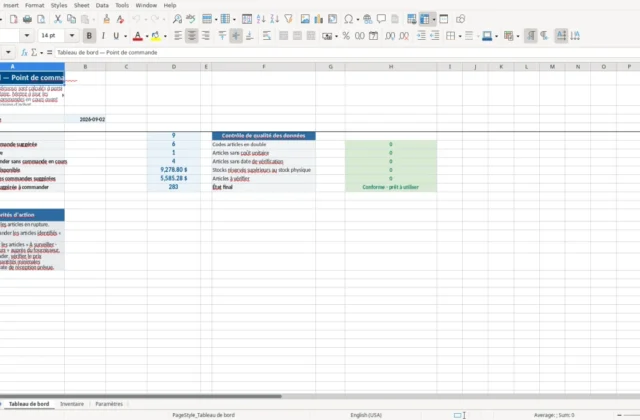Open the Conditional Formatting dropdown arrow

click(518, 36)
